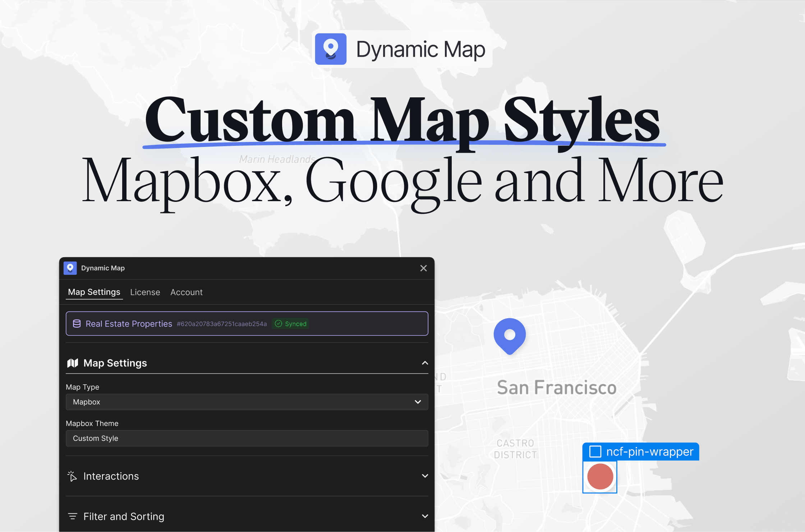
Task: Switch to the Map Settings tab
Action: coord(94,292)
